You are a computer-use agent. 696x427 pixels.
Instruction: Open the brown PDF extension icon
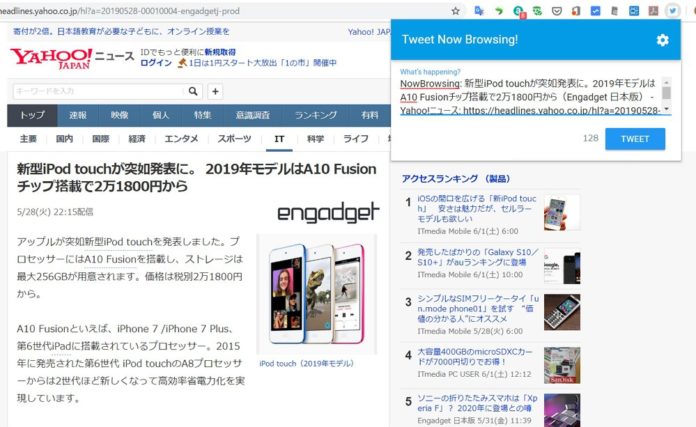(x=653, y=11)
